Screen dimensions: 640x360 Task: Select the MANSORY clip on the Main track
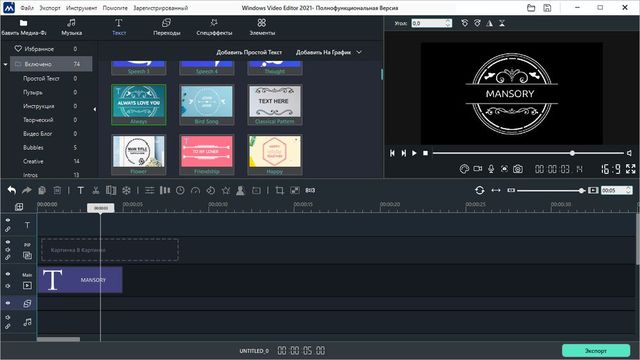pyautogui.click(x=80, y=280)
